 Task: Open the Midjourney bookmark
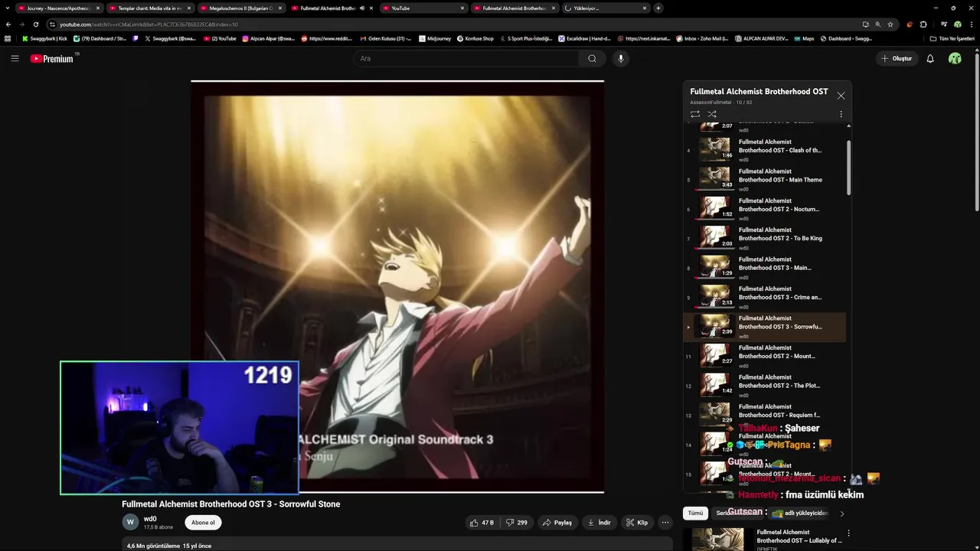[435, 38]
